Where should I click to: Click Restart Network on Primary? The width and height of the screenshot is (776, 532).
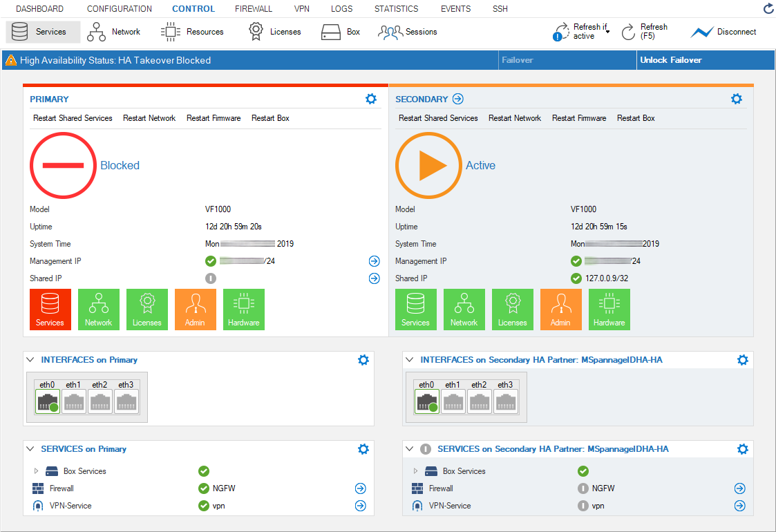(x=149, y=118)
